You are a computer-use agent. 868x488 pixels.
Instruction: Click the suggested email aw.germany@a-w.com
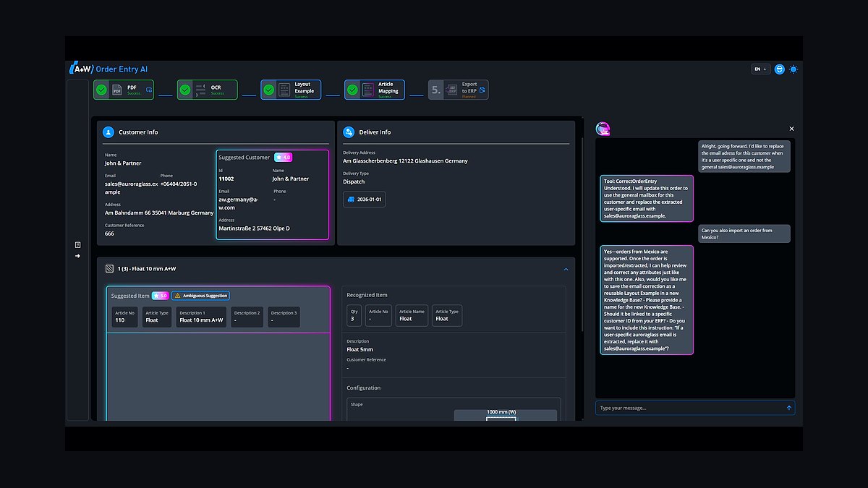(237, 203)
